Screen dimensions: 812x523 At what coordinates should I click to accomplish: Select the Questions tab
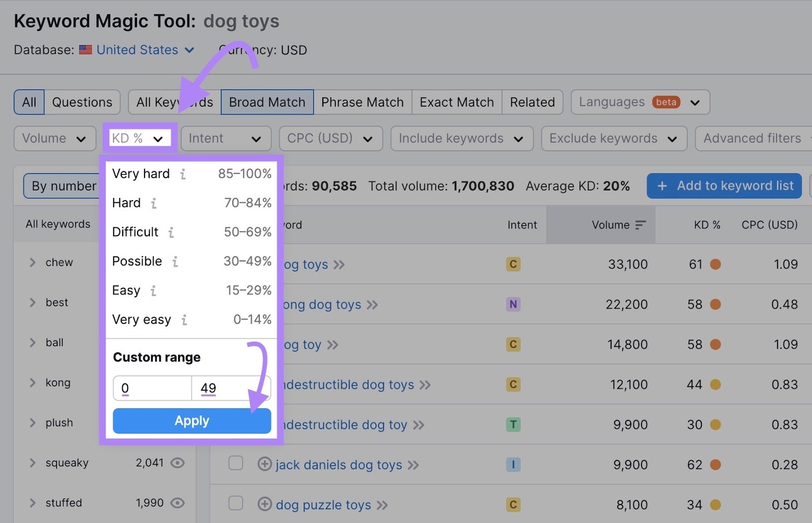pos(82,102)
